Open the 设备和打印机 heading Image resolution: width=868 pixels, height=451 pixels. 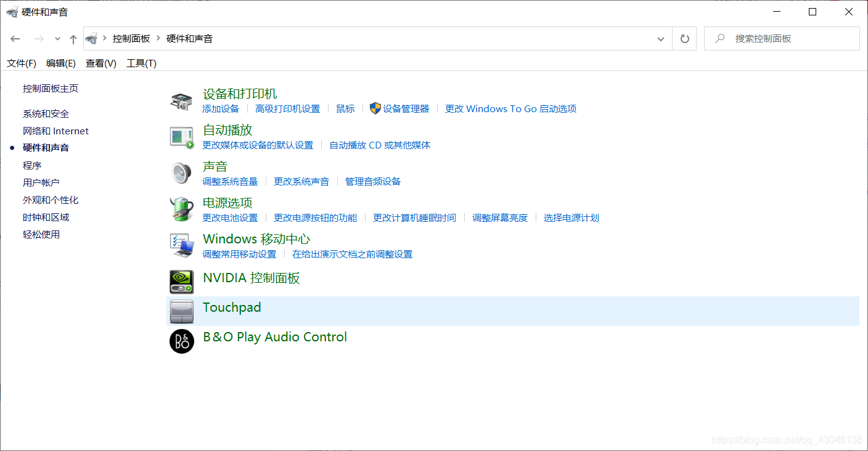(240, 94)
